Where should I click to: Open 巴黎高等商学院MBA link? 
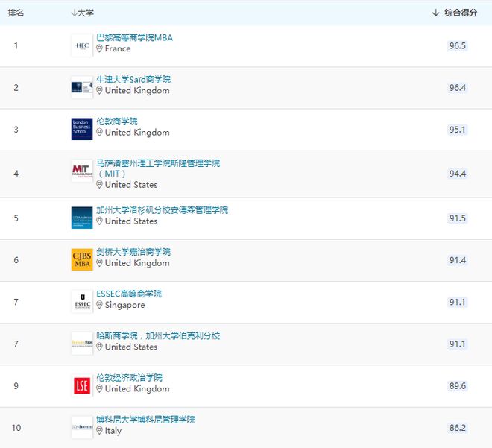(x=134, y=38)
